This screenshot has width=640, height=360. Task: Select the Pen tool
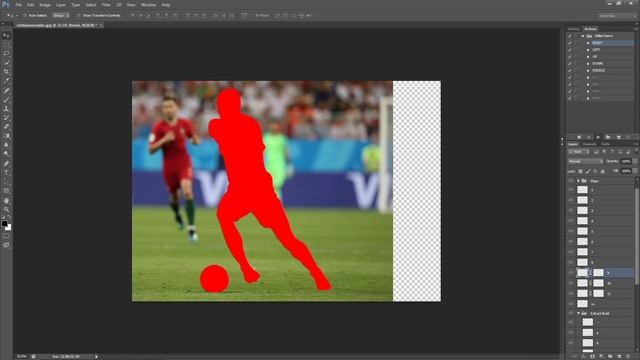[x=6, y=163]
